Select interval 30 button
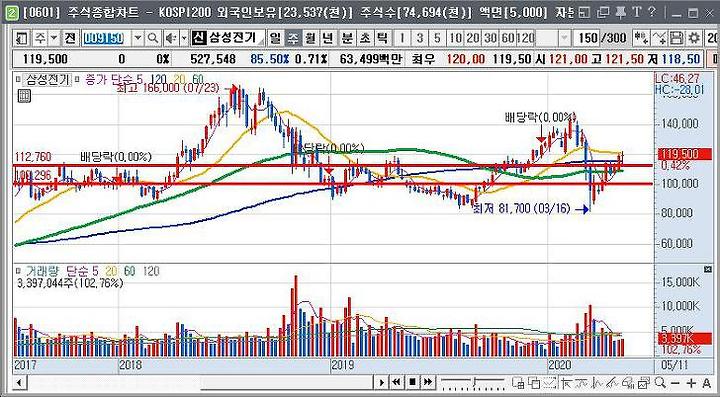 click(490, 38)
